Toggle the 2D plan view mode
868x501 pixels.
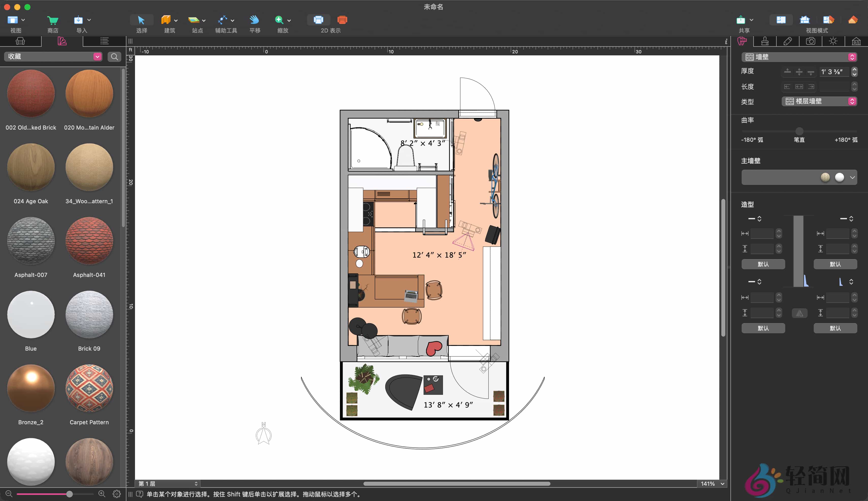tap(781, 20)
